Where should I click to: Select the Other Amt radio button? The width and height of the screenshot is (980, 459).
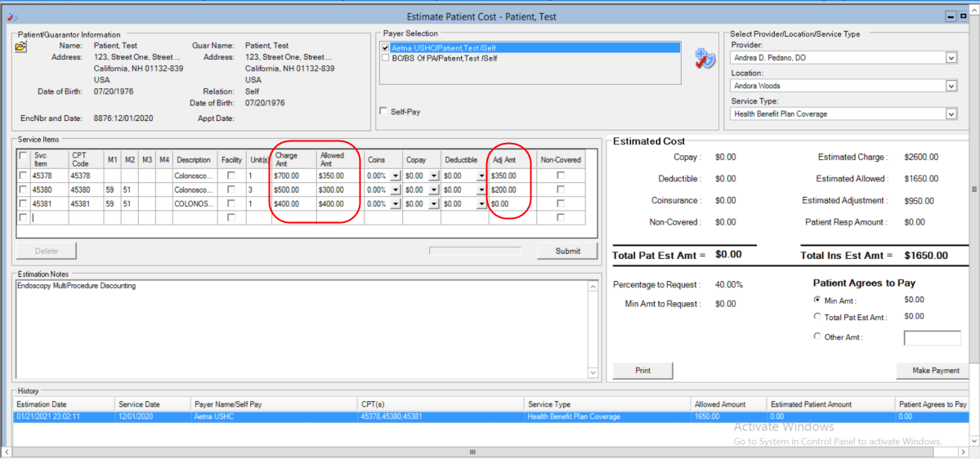[817, 336]
